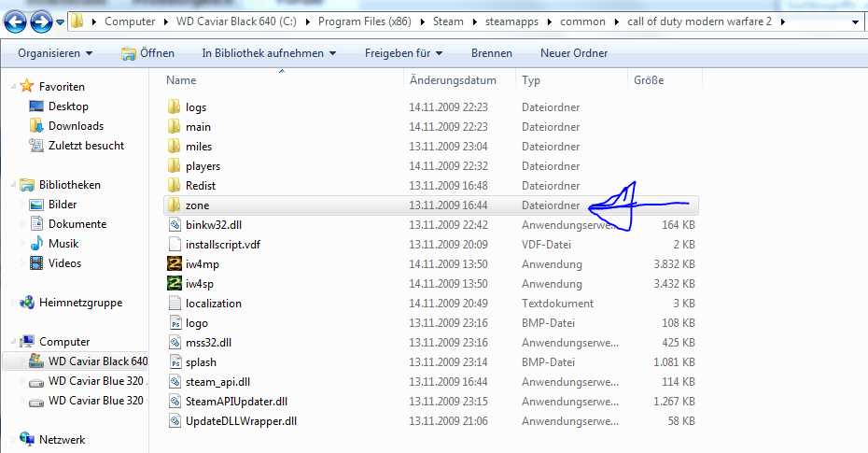Navigate to common breadcrumb
This screenshot has height=453, width=868.
coord(583,21)
